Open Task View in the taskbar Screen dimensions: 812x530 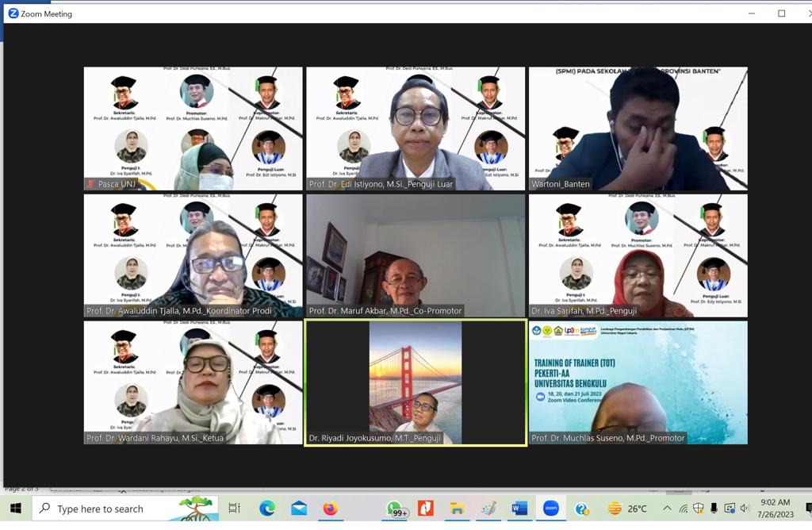coord(234,509)
